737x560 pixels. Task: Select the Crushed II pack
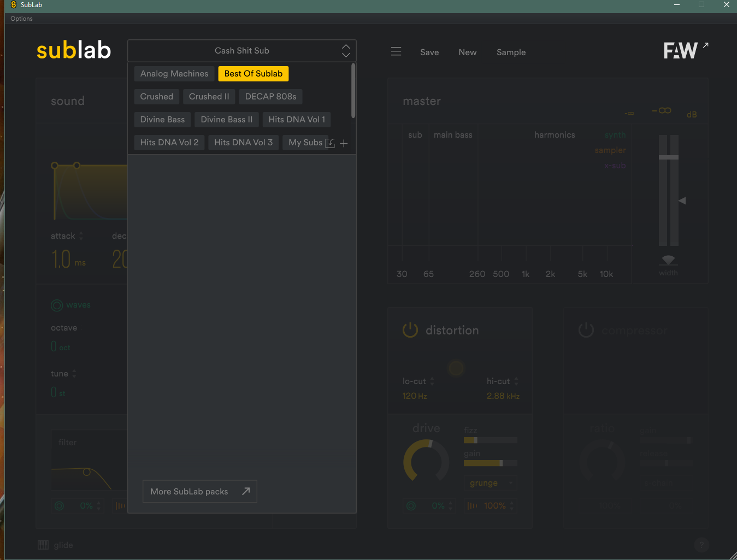click(209, 97)
